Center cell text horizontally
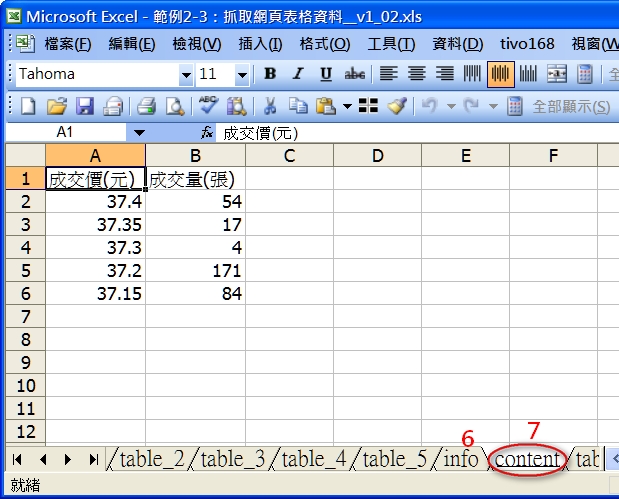Viewport: 619px width, 499px height. click(x=416, y=74)
